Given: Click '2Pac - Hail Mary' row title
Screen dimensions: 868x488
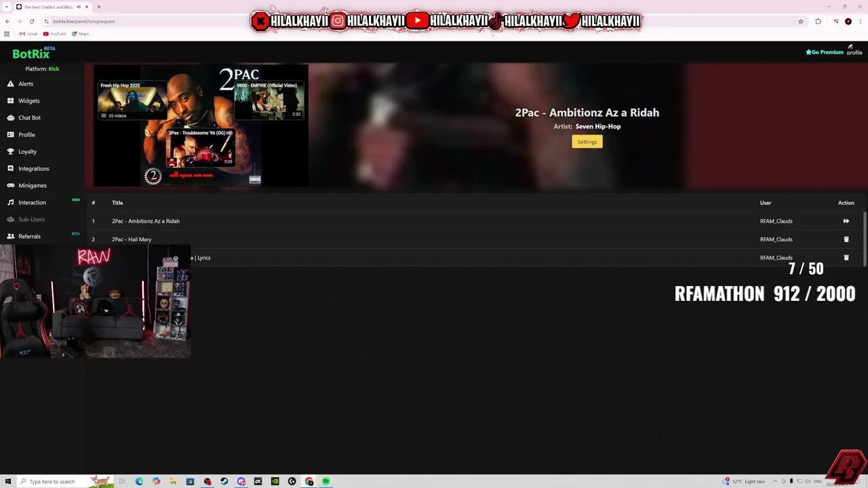Looking at the screenshot, I should point(132,239).
